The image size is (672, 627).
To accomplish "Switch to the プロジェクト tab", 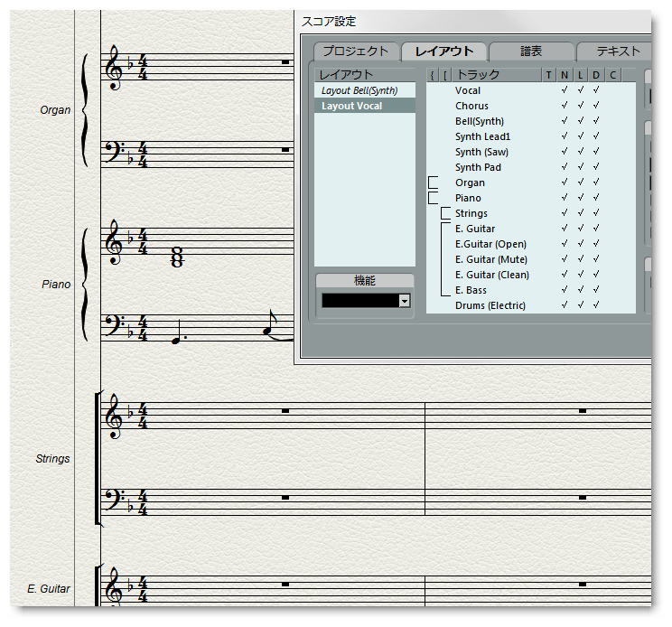I will coord(356,51).
